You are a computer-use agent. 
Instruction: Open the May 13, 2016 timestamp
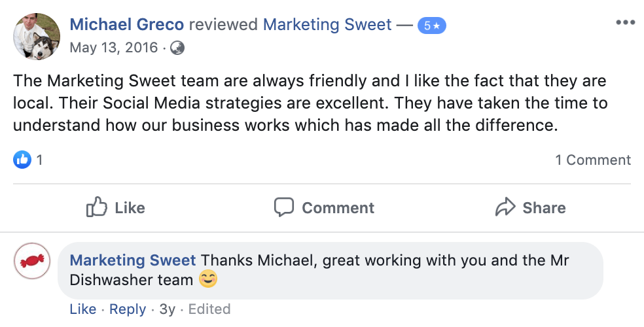tap(114, 48)
